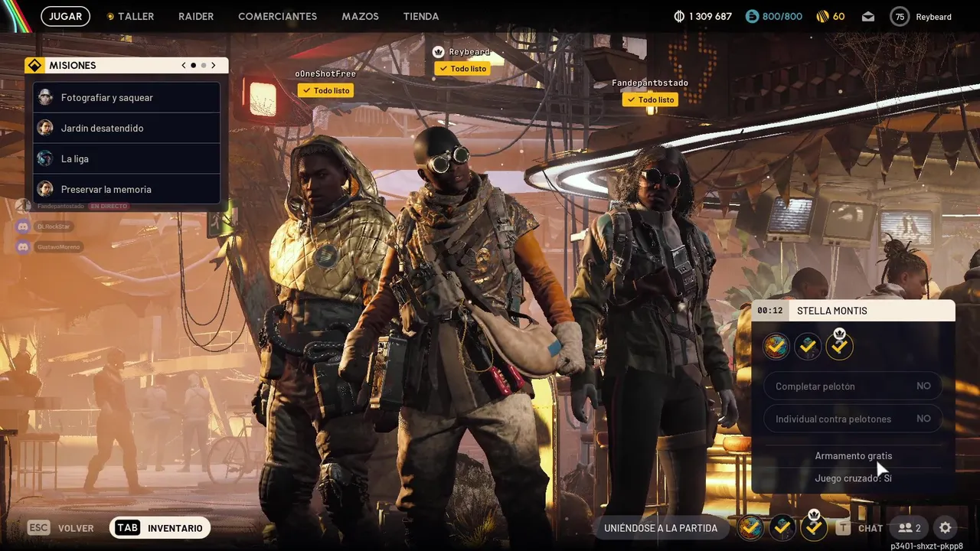Click the 00:12 countdown timer

pyautogui.click(x=770, y=311)
